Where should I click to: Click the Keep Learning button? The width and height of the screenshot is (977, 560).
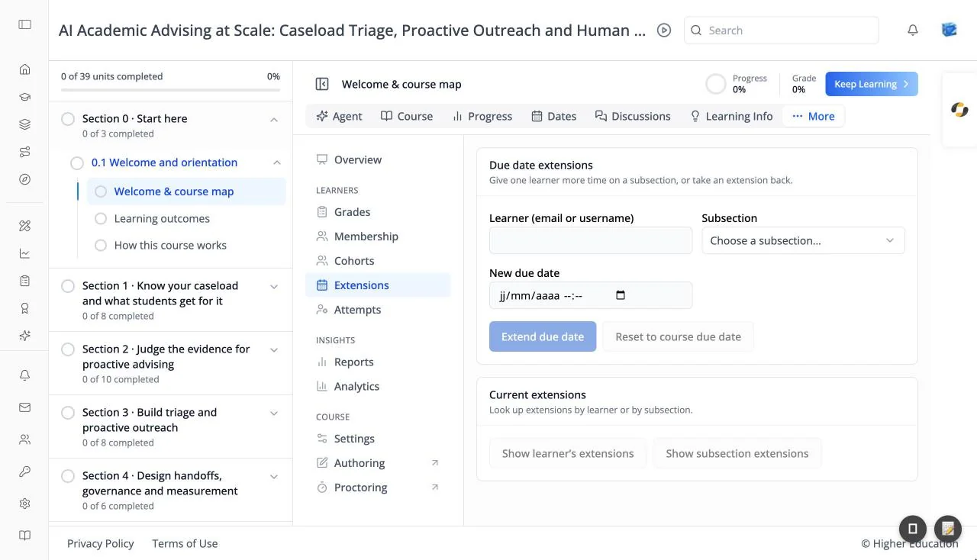click(x=872, y=84)
